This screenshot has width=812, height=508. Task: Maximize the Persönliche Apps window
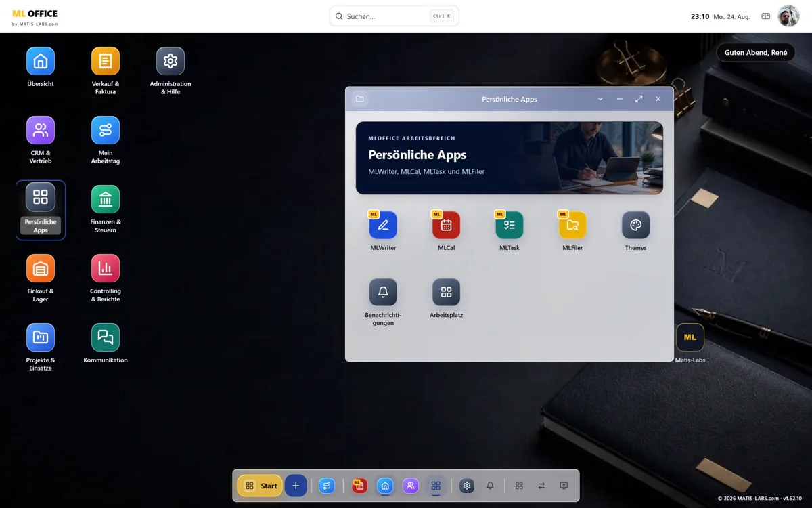(639, 99)
